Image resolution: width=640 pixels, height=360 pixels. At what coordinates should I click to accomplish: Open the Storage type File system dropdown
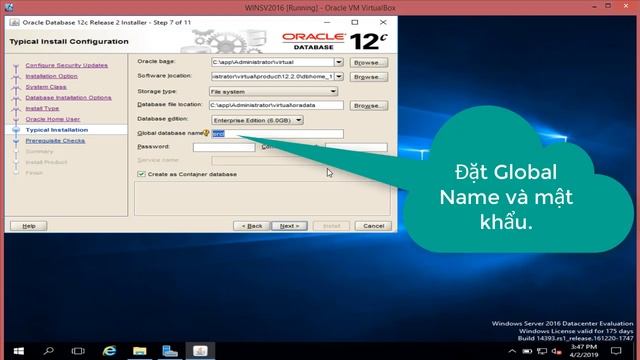(x=273, y=91)
